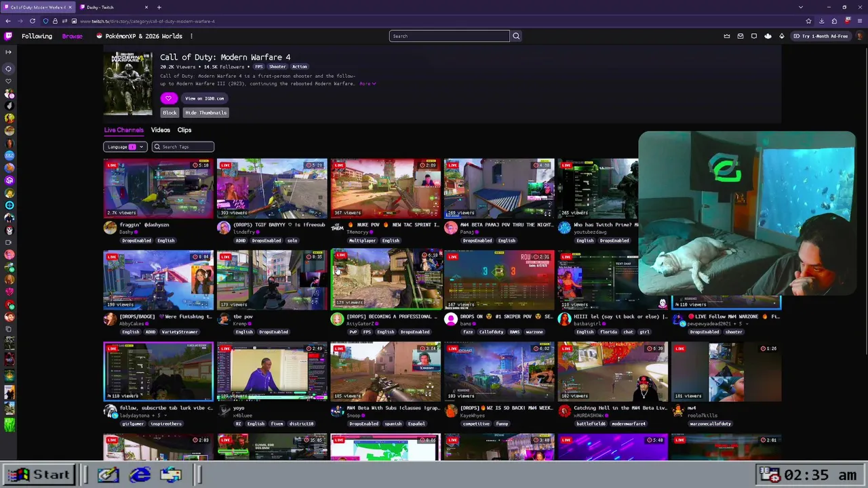Viewport: 868px width, 488px height.
Task: Open the Snoop stream thumbnail, 105 viewers
Action: pos(385,371)
